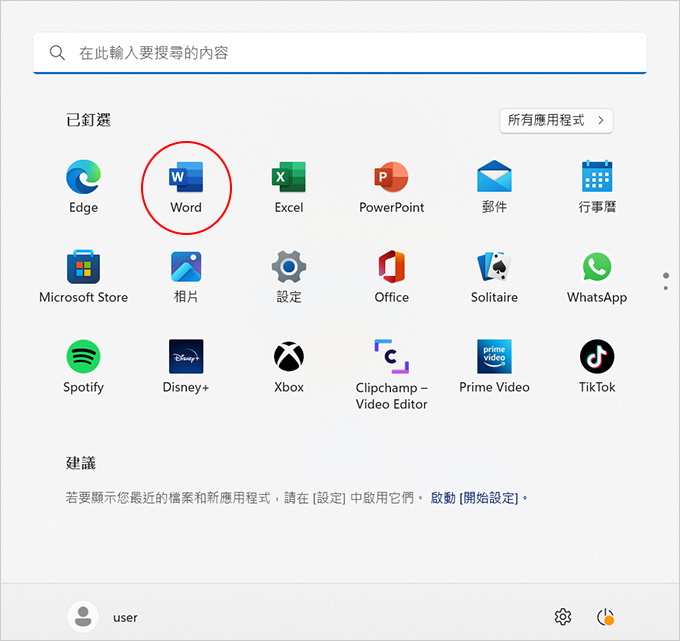Open TikTok
This screenshot has width=680, height=641.
click(x=597, y=366)
